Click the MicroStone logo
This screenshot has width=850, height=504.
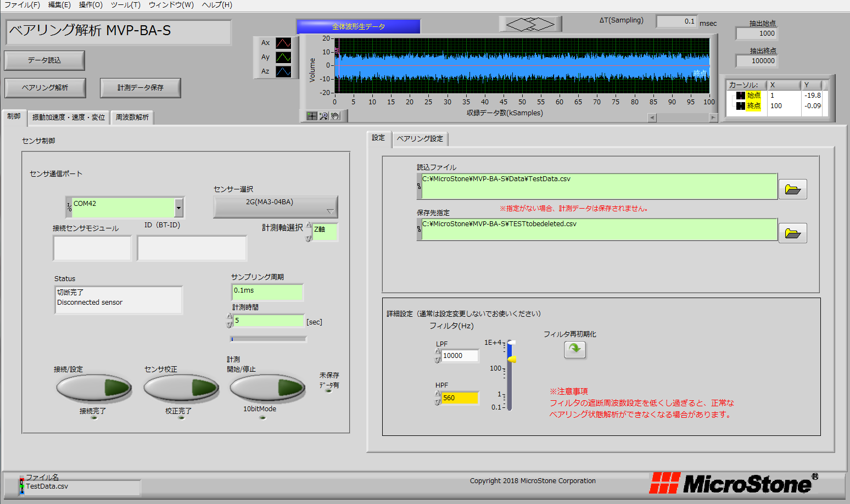(734, 483)
